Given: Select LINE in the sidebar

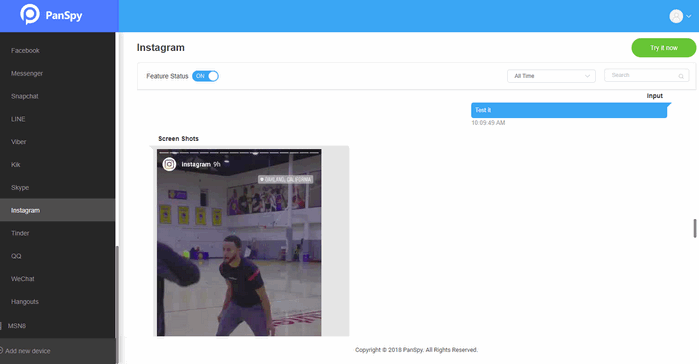Looking at the screenshot, I should click(18, 119).
